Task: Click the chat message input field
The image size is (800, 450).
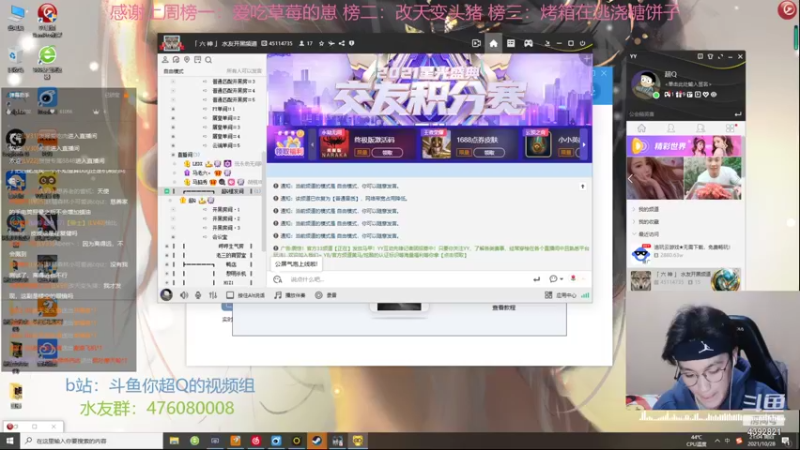Action: click(x=408, y=279)
